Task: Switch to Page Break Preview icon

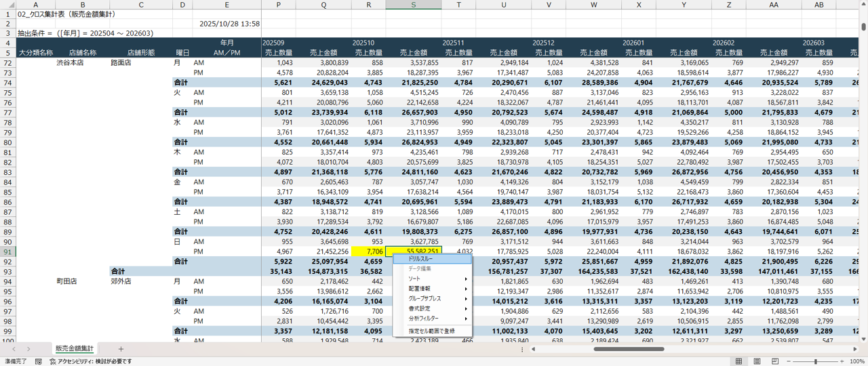Action: (775, 362)
